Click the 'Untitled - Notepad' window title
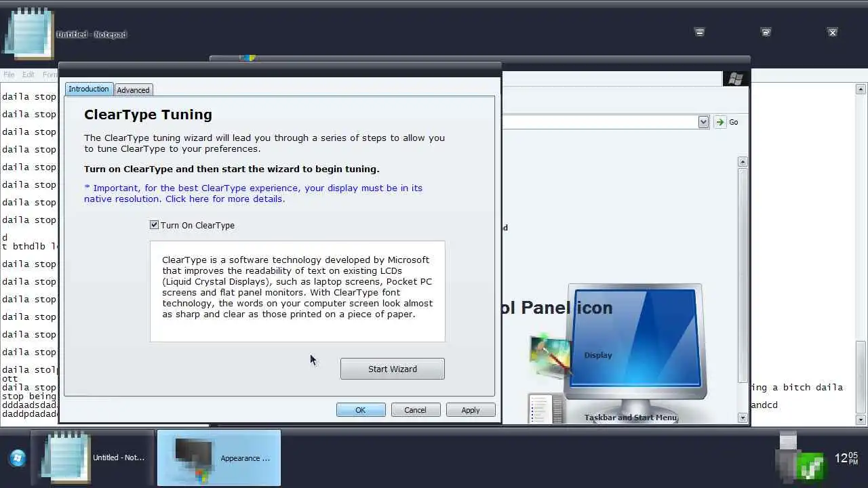 point(92,35)
